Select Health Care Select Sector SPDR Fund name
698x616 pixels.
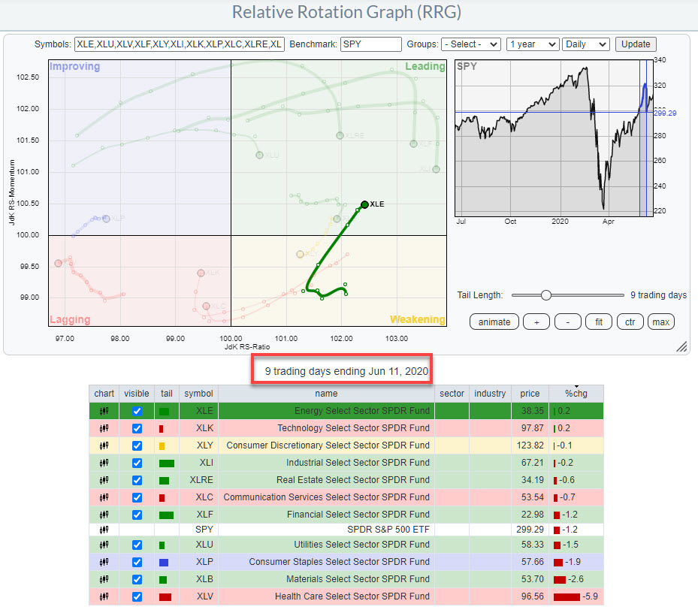pyautogui.click(x=352, y=596)
